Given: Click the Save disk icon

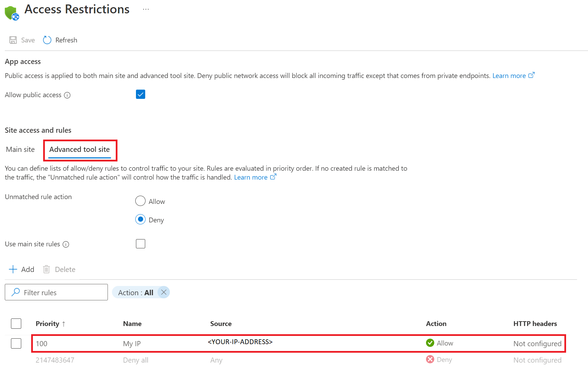Looking at the screenshot, I should click(13, 40).
